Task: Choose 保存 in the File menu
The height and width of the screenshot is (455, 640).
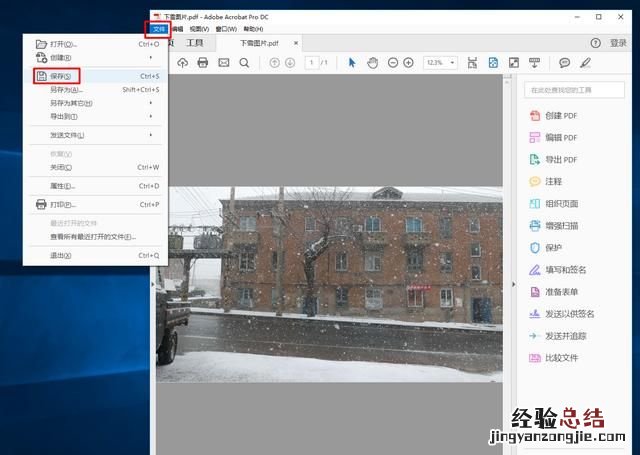Action: point(64,76)
